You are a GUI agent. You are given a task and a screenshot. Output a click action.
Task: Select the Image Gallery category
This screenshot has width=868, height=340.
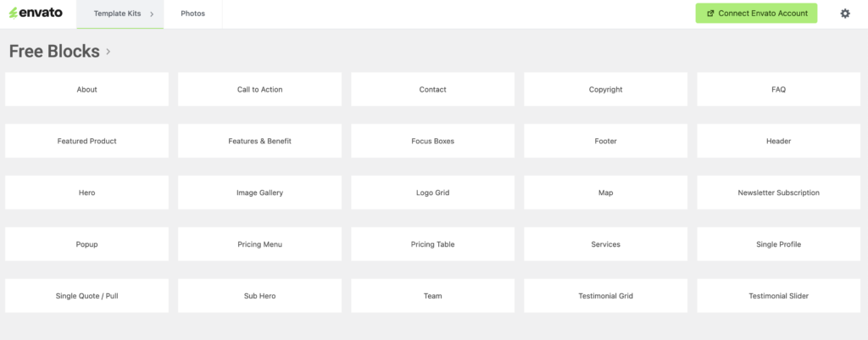click(259, 192)
